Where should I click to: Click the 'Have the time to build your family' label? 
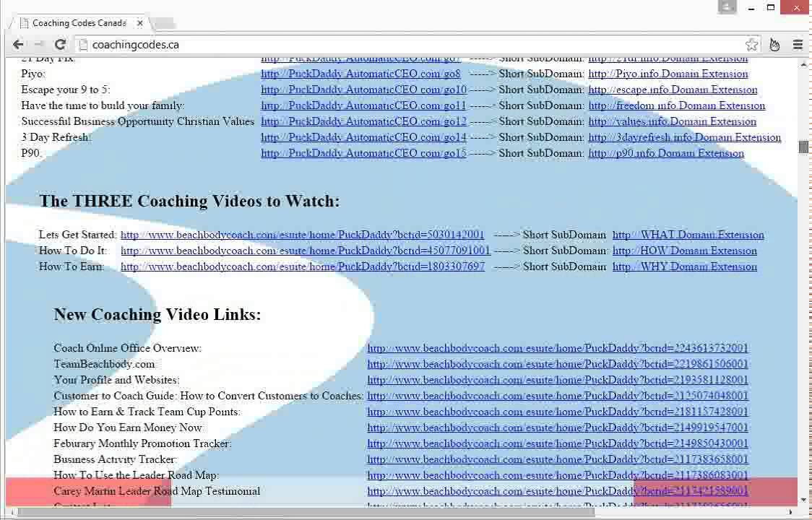(103, 105)
